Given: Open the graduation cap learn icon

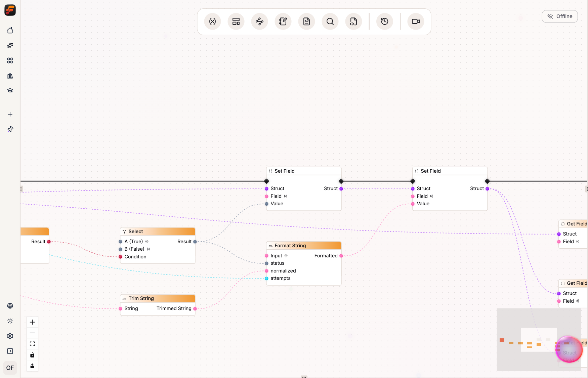Looking at the screenshot, I should pyautogui.click(x=10, y=90).
